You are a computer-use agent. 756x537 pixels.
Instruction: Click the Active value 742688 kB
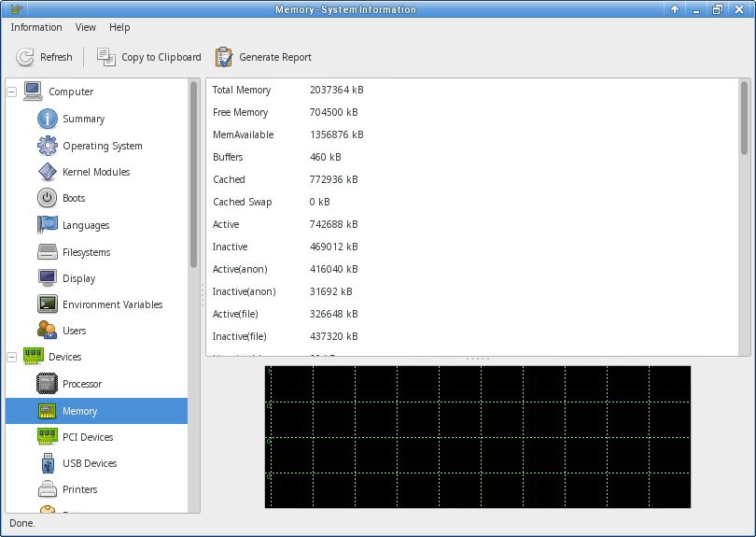click(x=333, y=224)
